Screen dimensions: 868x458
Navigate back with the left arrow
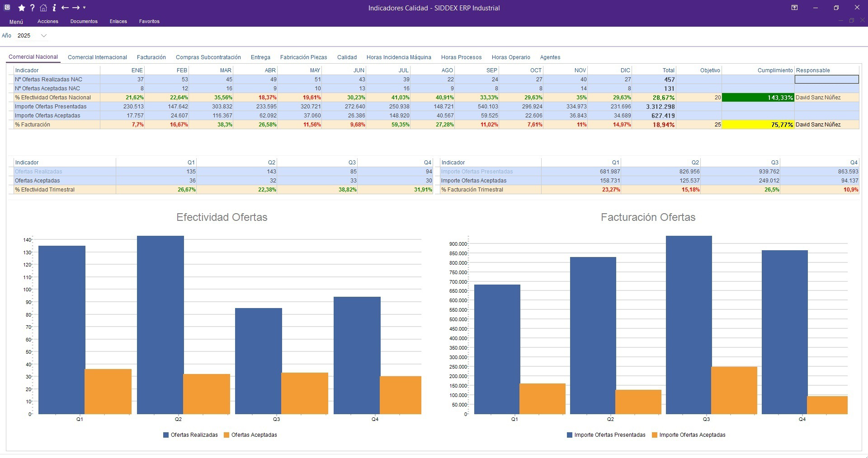(x=65, y=8)
